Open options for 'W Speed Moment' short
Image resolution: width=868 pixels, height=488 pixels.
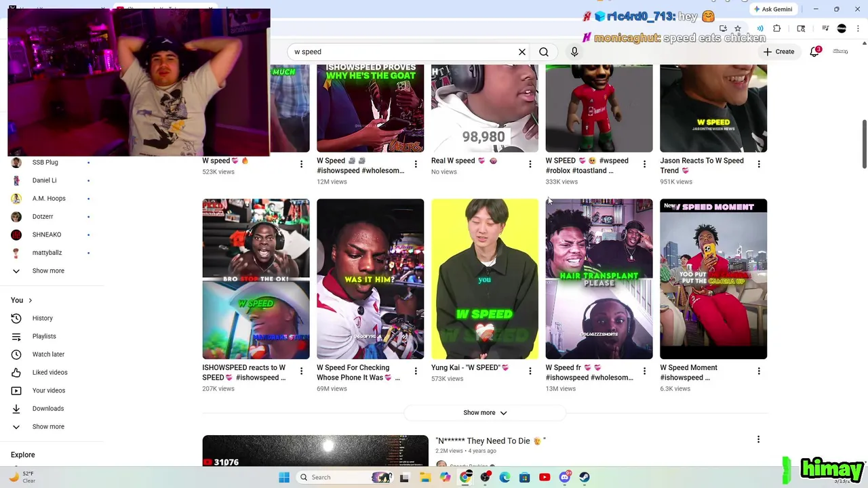click(759, 371)
